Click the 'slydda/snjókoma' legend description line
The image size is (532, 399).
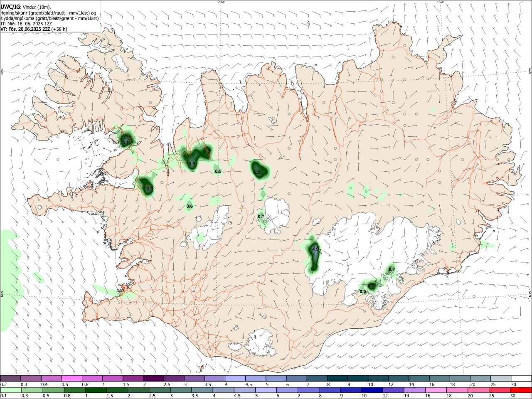49,18
